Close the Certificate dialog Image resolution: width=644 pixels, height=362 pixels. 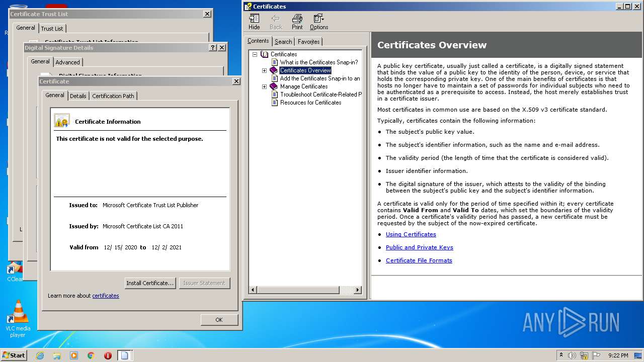(236, 81)
